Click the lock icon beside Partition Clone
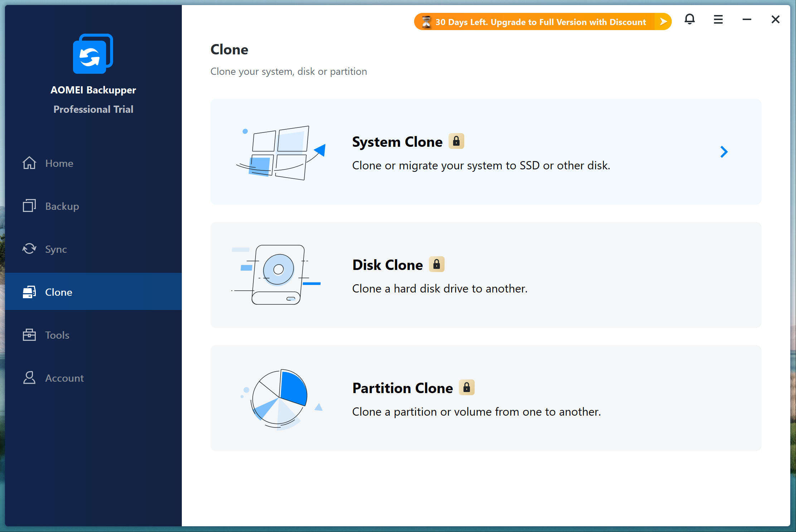 tap(467, 387)
